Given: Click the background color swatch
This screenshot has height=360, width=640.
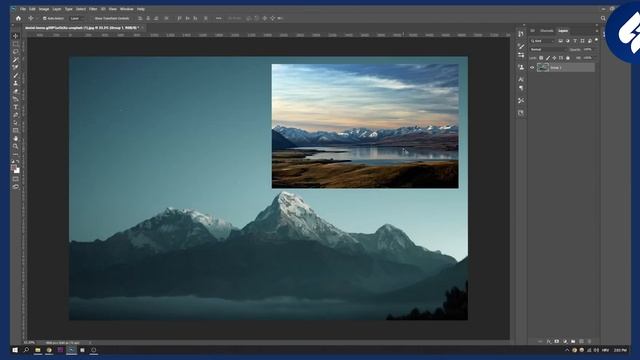Looking at the screenshot, I should tap(17, 171).
